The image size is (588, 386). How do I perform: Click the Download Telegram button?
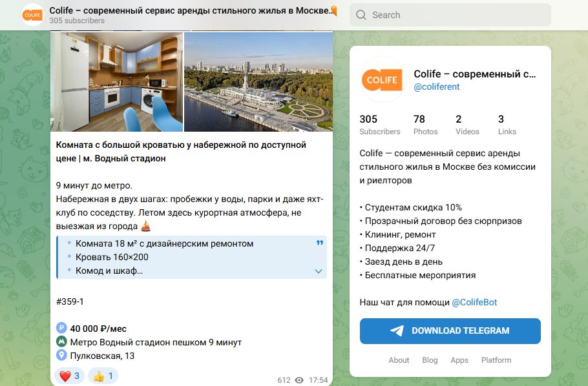pos(450,331)
